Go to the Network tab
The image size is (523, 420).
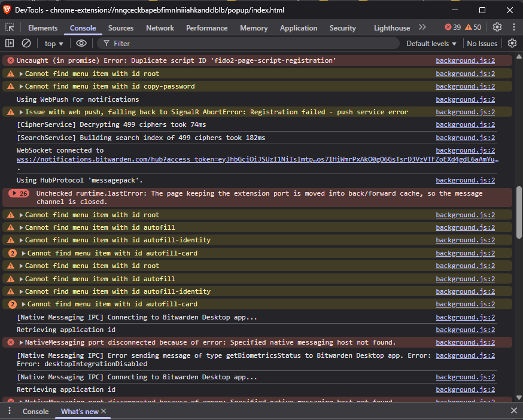coord(160,28)
